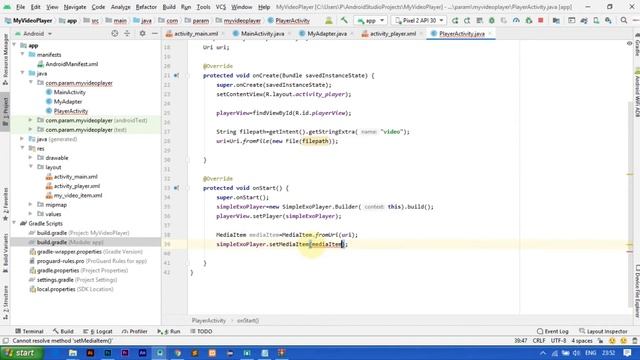640x360 pixels.
Task: Open the File menu
Action: point(20,7)
